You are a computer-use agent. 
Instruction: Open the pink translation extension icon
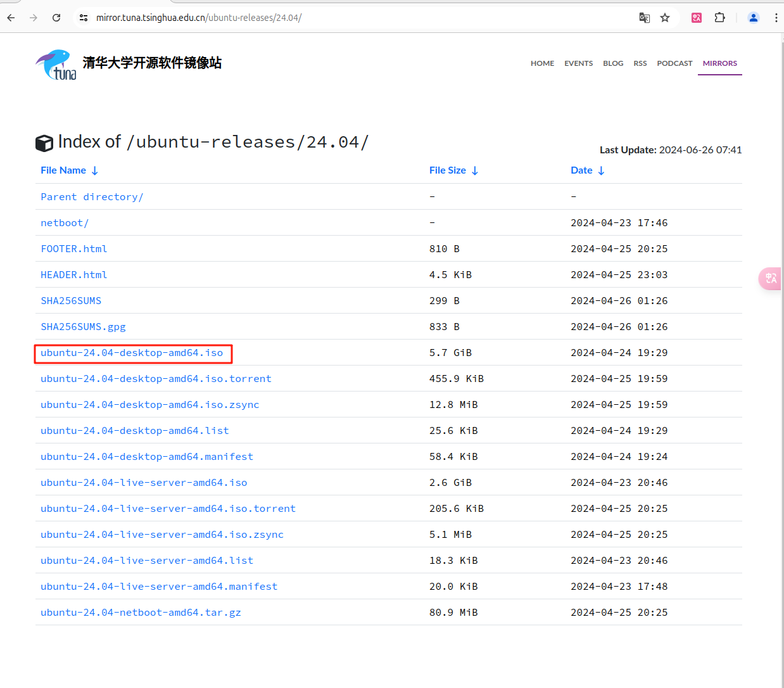tap(697, 18)
